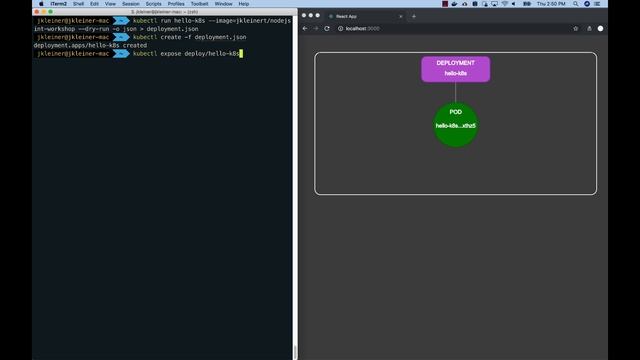Click the browser profile avatar icon

click(600, 29)
